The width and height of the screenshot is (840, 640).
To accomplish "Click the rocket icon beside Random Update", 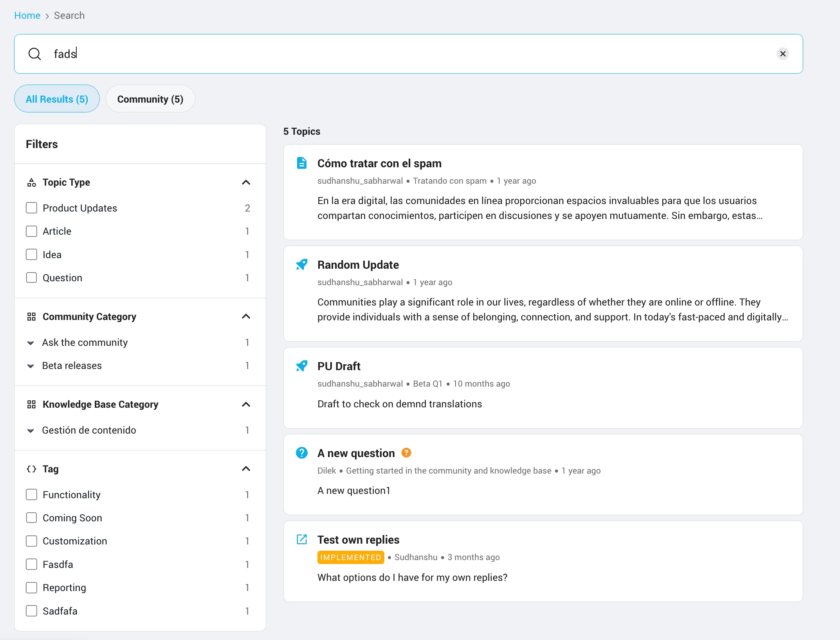I will pos(301,265).
